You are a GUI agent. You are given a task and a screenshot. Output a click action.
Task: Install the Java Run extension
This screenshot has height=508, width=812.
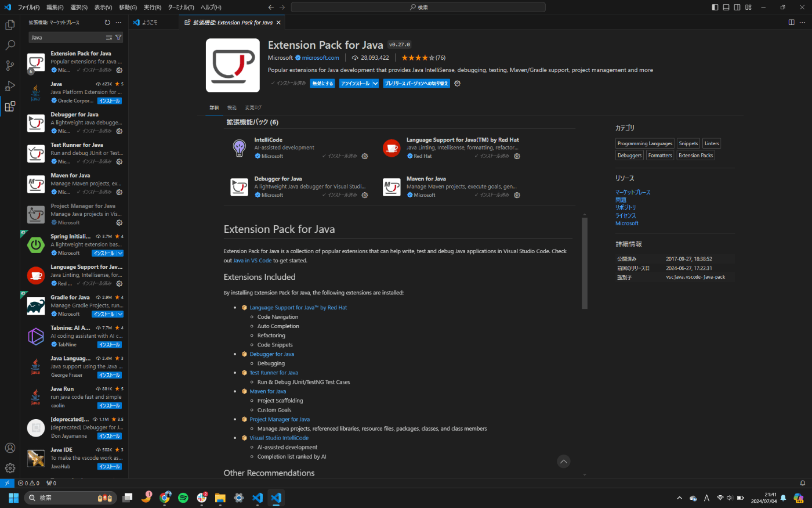(x=109, y=406)
